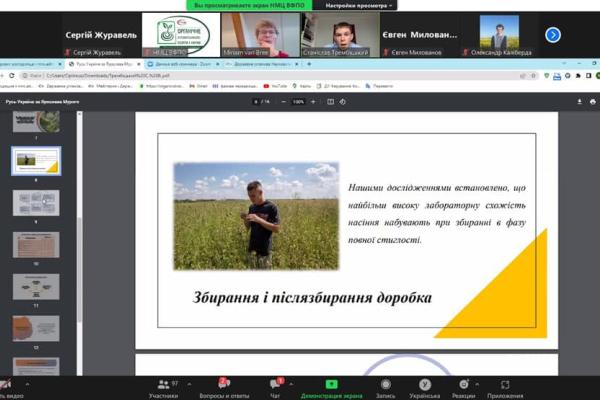
Task: Open Настройки просмотра view options dropdown
Action: [x=359, y=6]
